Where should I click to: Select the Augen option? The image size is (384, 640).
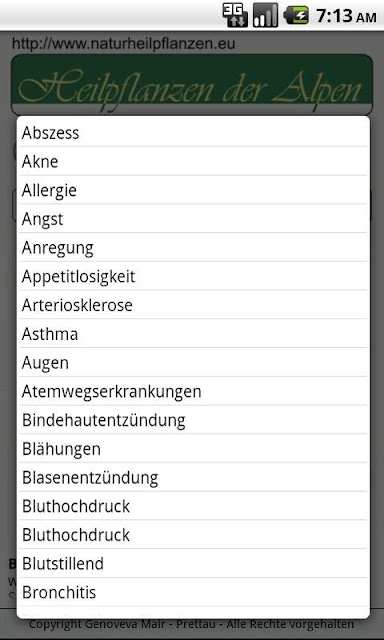pyautogui.click(x=193, y=362)
